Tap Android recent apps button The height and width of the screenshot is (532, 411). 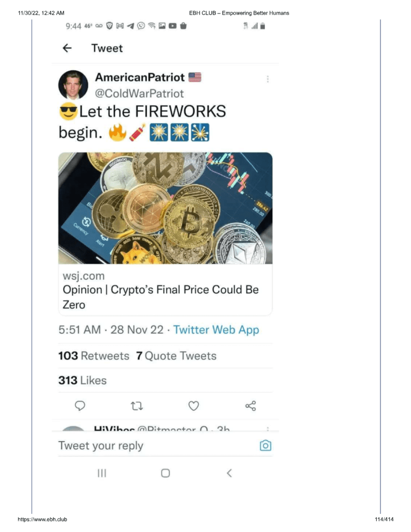[102, 473]
